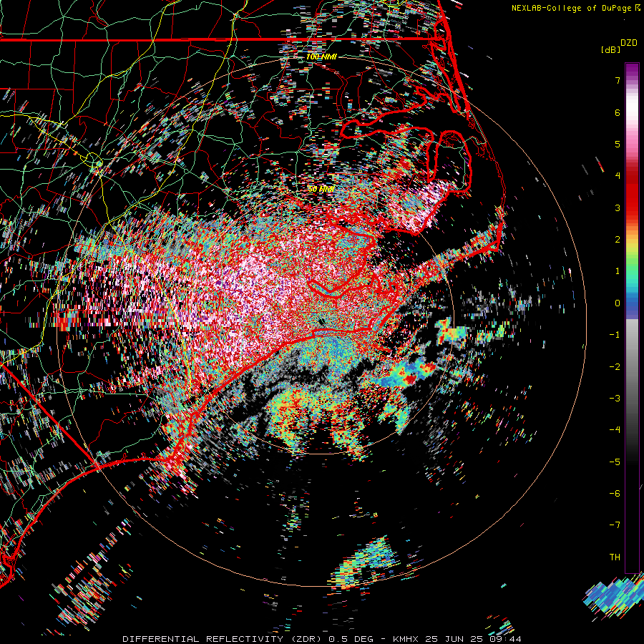Click the -6 value on the scale

coord(615,494)
